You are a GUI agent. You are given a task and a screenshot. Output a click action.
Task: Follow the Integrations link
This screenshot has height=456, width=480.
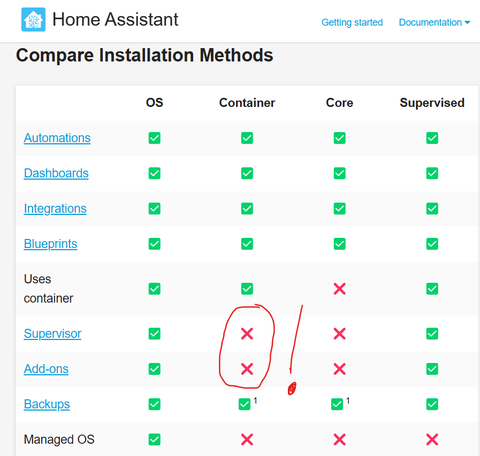55,208
